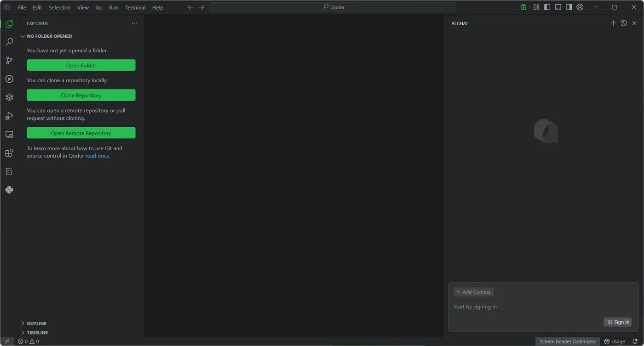Follow the read docs link
This screenshot has width=644, height=346.
(97, 156)
